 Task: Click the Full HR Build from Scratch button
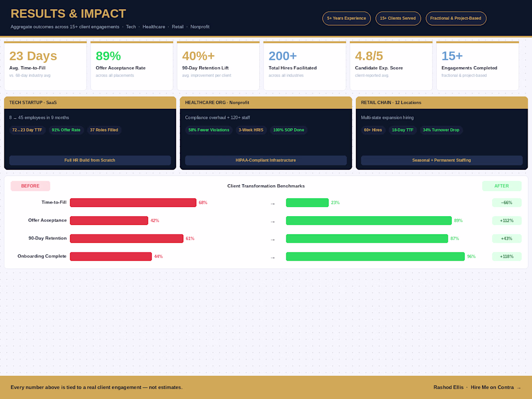[90, 160]
